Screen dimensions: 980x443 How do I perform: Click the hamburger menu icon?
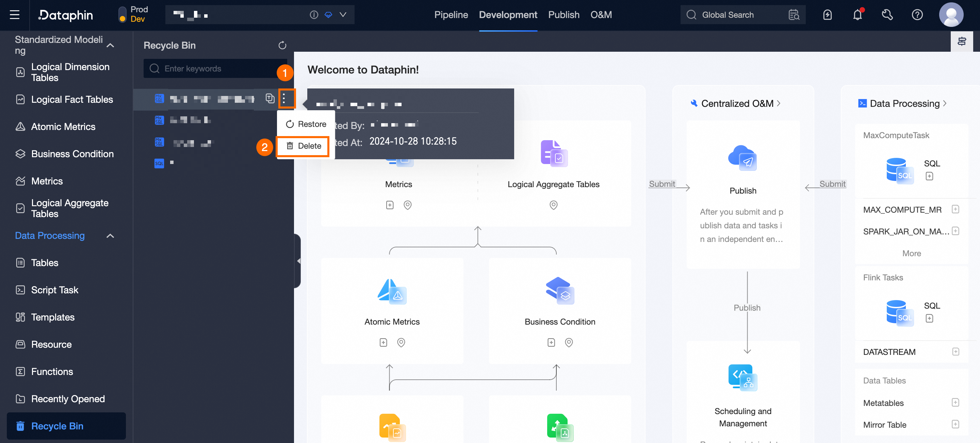tap(14, 15)
